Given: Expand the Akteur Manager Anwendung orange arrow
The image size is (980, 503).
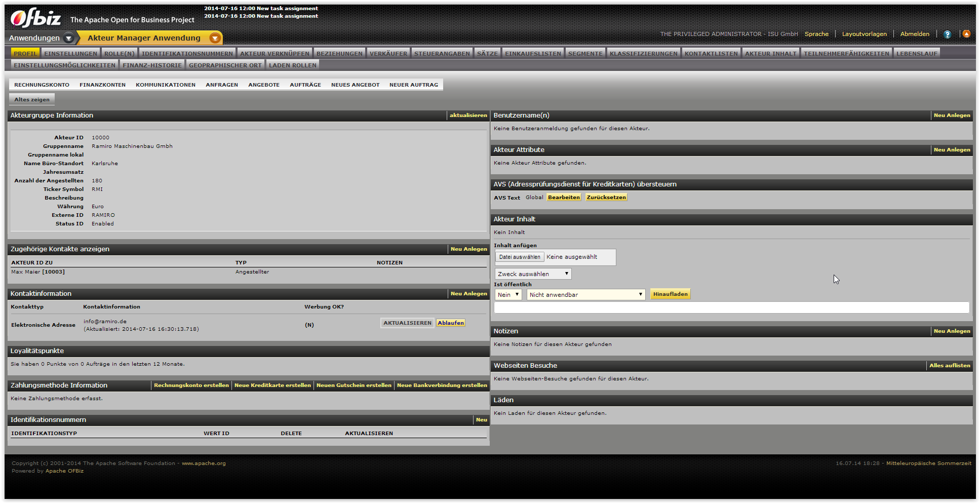Looking at the screenshot, I should tap(215, 38).
